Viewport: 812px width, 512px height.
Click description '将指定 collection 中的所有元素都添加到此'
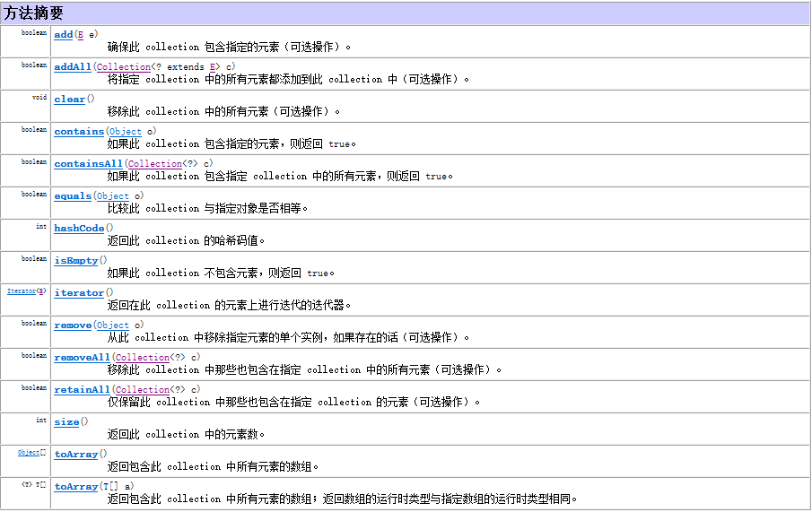pos(215,79)
